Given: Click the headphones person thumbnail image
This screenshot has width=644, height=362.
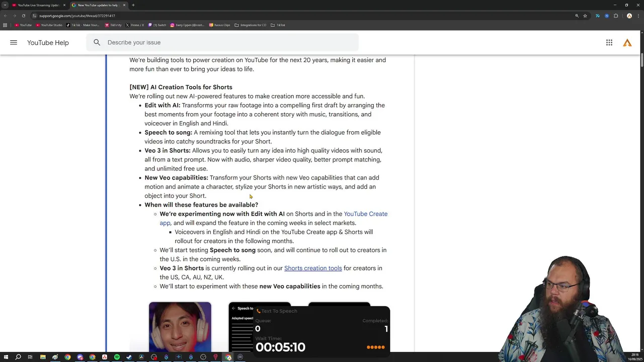Looking at the screenshot, I should [x=180, y=327].
